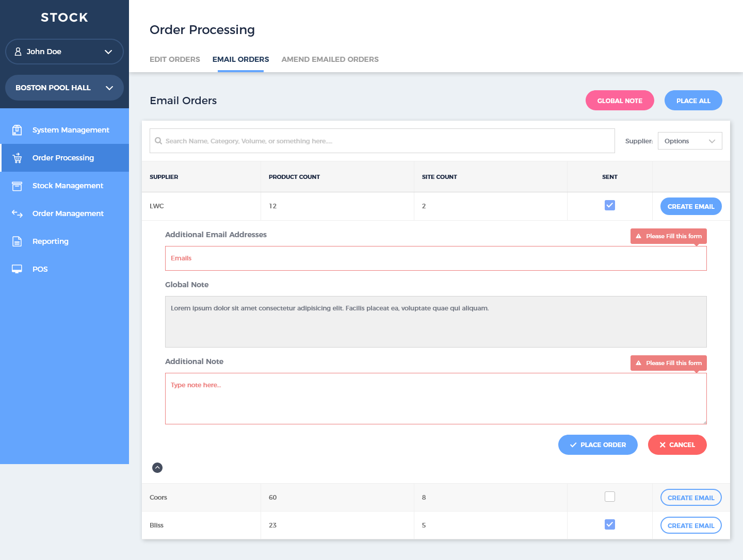This screenshot has height=560, width=743.
Task: Click the pink Global Note button
Action: pyautogui.click(x=619, y=101)
